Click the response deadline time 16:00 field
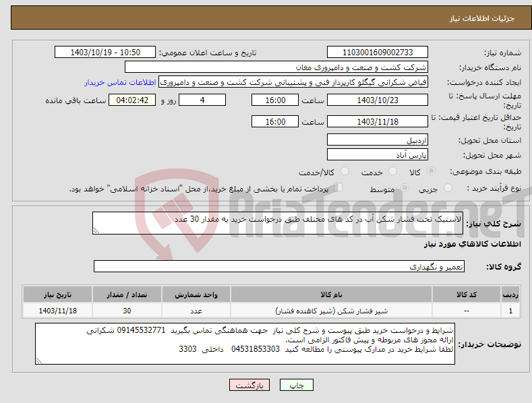Screen dimensions: 532x403 (275, 100)
